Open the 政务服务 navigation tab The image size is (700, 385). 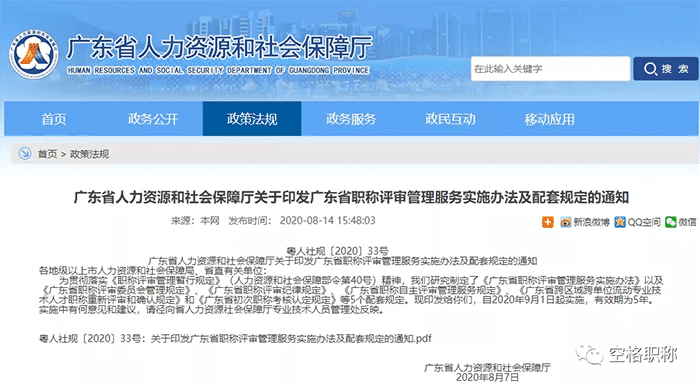click(x=351, y=119)
